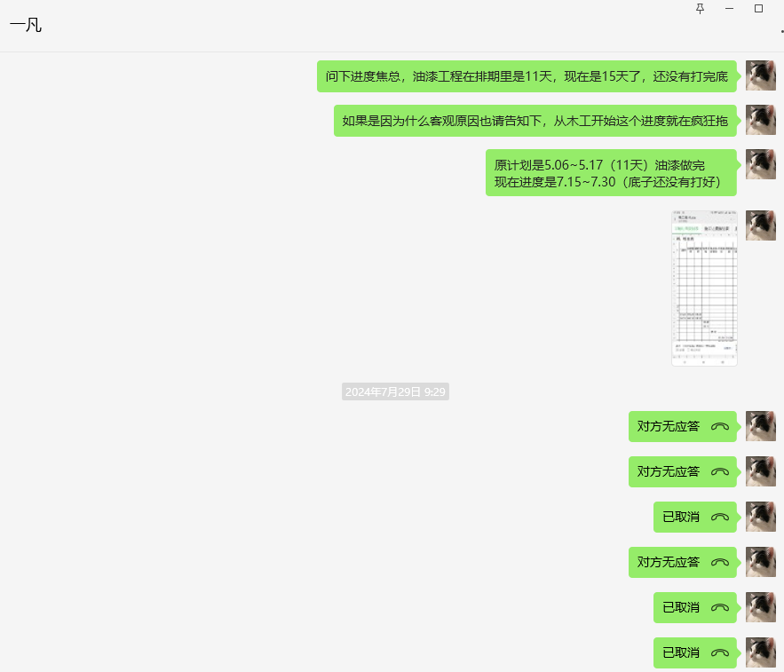Click the third 对方无应答 call record bubble
Screen dimensions: 784x672
point(682,562)
